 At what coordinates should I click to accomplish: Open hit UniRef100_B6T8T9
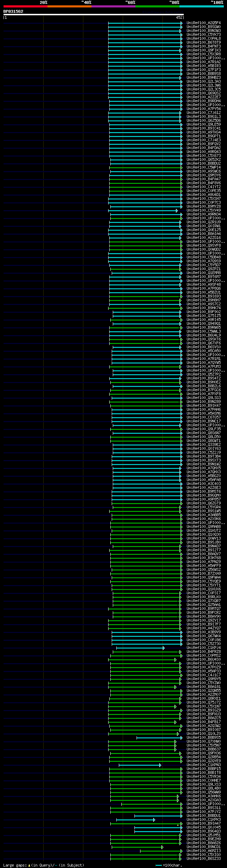(204, 43)
